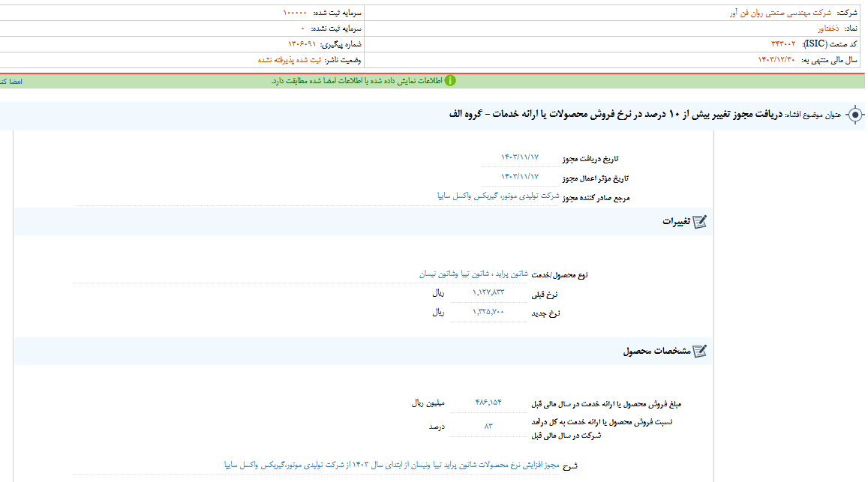Click company name شرکت مهندسی صنعتی روان فن آور
868x482 pixels.
[x=780, y=13]
